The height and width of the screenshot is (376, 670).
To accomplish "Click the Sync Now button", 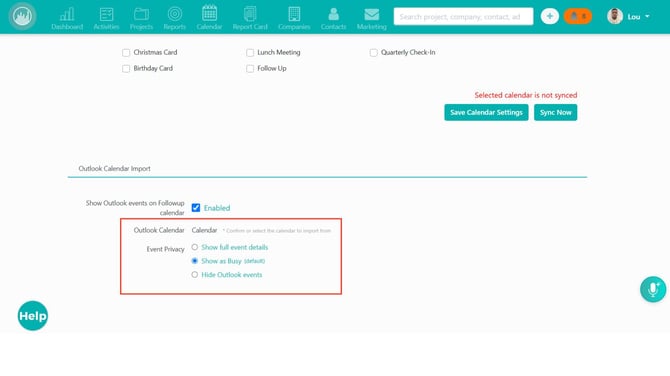I will pos(555,112).
